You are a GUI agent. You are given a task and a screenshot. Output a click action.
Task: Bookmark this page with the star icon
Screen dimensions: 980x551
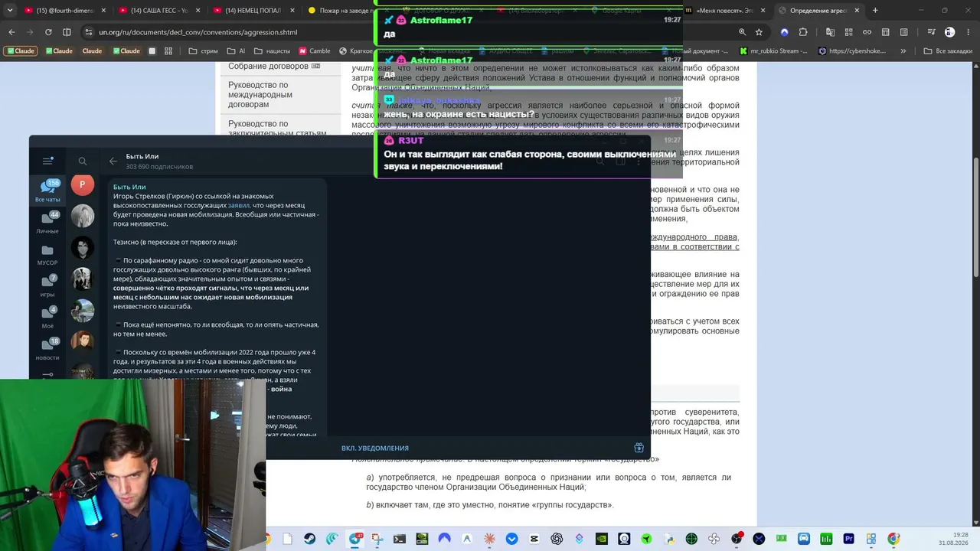tap(759, 32)
